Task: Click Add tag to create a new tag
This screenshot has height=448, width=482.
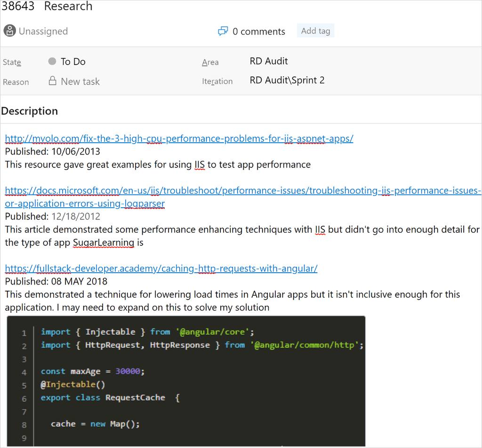Action: [315, 31]
